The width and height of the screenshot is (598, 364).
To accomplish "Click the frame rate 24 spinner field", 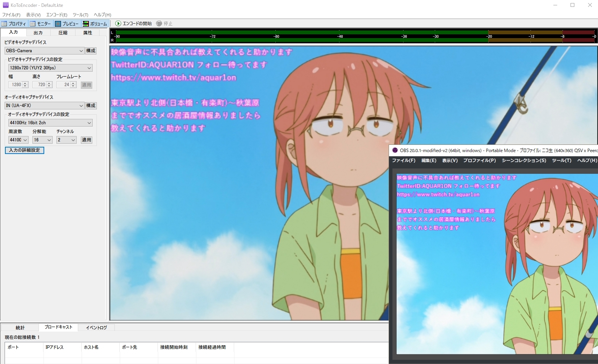I will coord(66,85).
